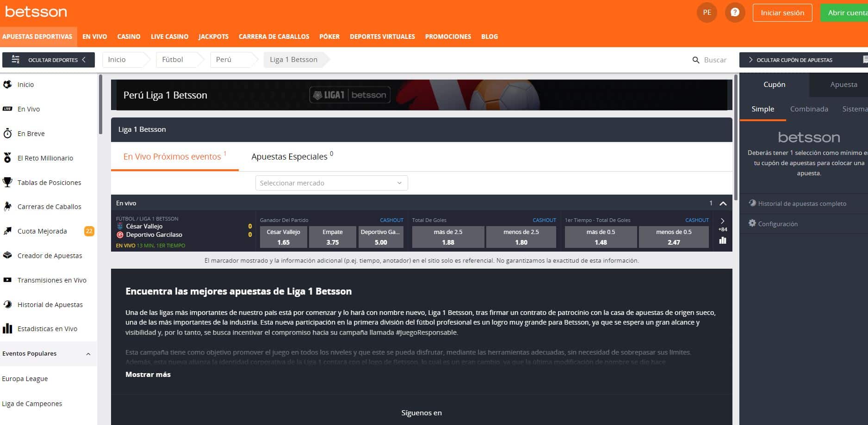Open Europa League popular event
This screenshot has height=425, width=868.
point(25,379)
